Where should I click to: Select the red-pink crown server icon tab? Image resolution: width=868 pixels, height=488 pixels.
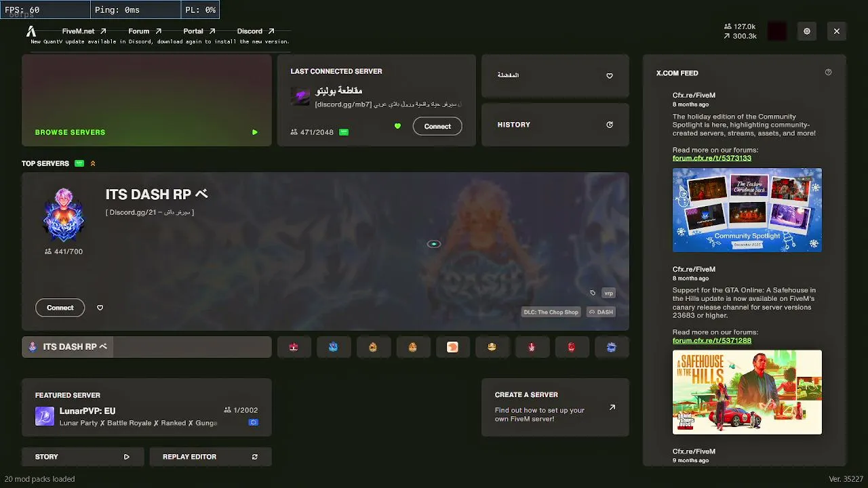[294, 347]
